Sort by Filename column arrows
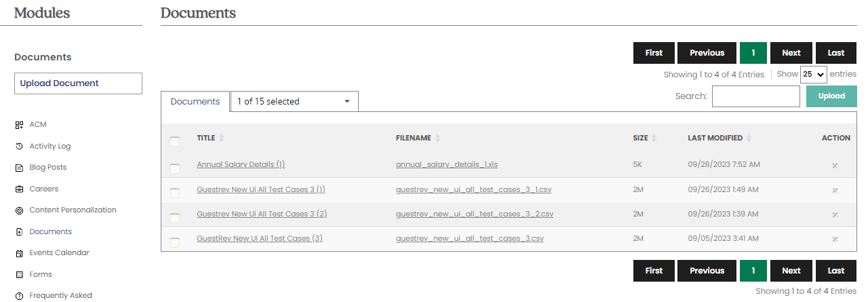The width and height of the screenshot is (868, 302). click(x=437, y=138)
